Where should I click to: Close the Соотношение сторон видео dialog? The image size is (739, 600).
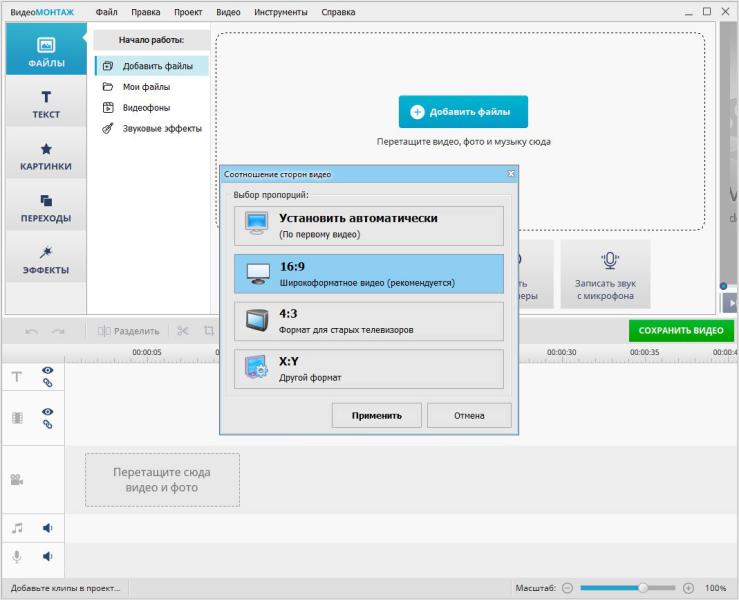[511, 174]
